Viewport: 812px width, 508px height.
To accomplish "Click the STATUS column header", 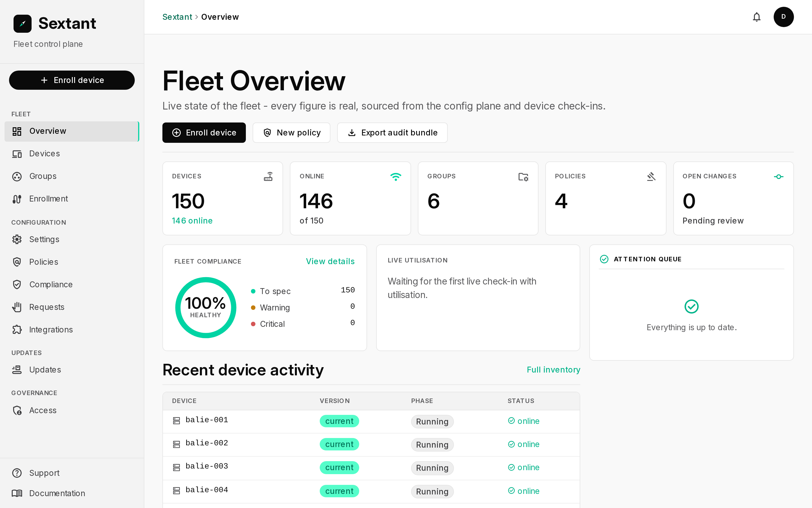I will [x=521, y=401].
